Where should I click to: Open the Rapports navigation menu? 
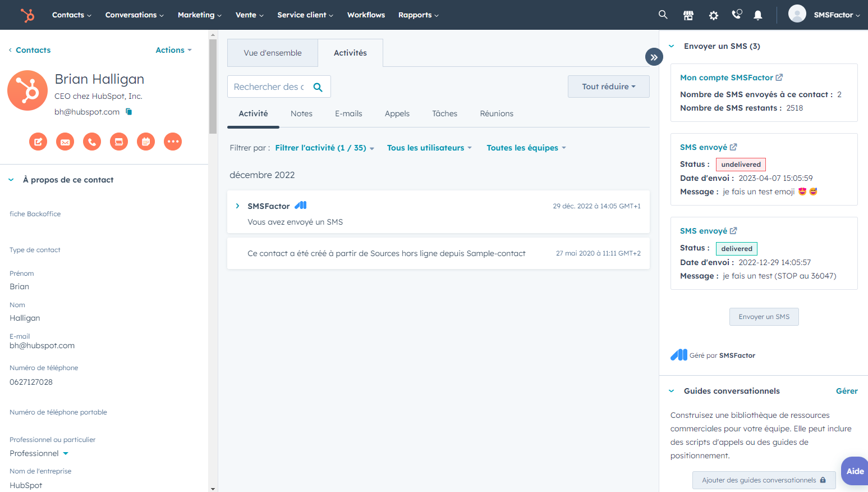(x=419, y=15)
